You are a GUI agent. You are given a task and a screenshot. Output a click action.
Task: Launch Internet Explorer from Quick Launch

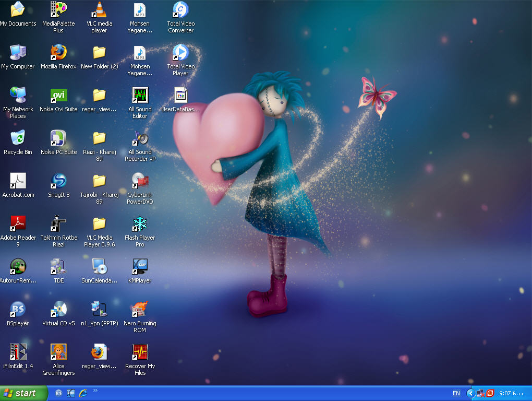click(x=83, y=393)
